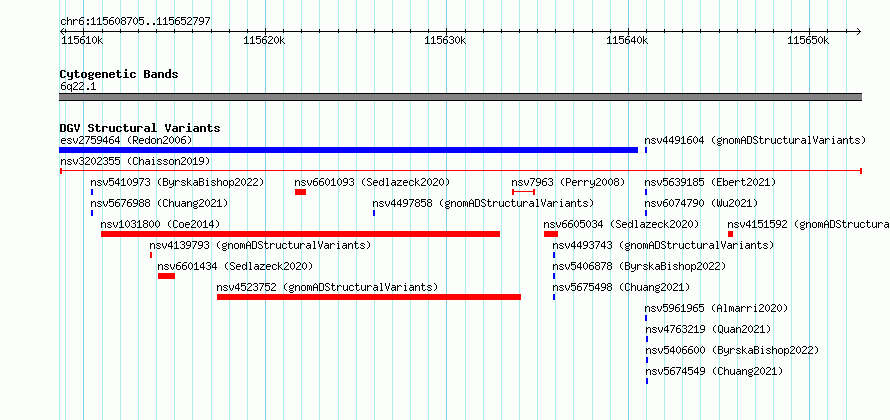
Task: Click the nsv6074790 blue tick marker
Action: pyautogui.click(x=646, y=213)
